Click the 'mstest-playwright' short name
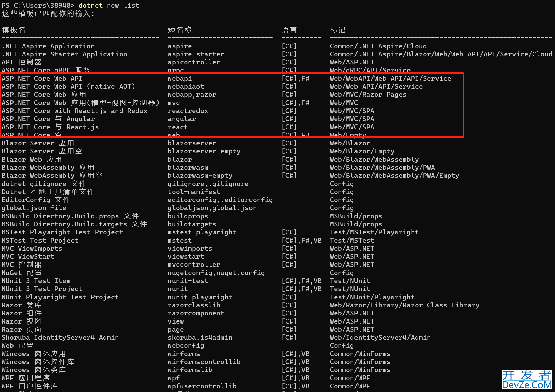The width and height of the screenshot is (555, 392). click(202, 232)
